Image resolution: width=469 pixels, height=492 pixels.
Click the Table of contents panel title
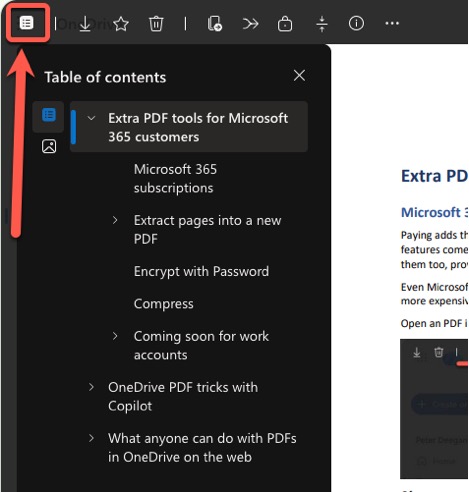pos(105,77)
